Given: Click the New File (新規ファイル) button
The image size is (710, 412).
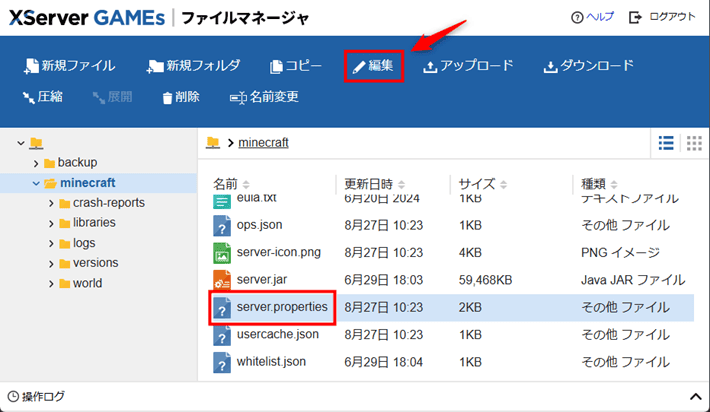Looking at the screenshot, I should (x=69, y=66).
